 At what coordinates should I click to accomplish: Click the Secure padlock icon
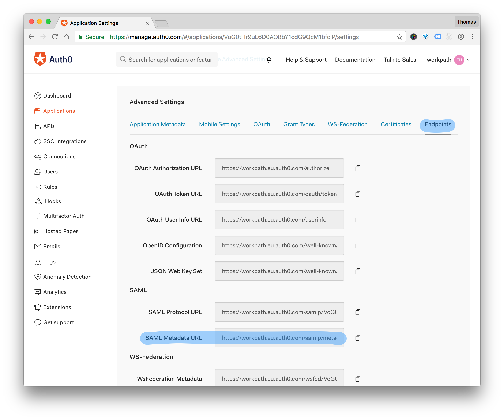point(80,37)
